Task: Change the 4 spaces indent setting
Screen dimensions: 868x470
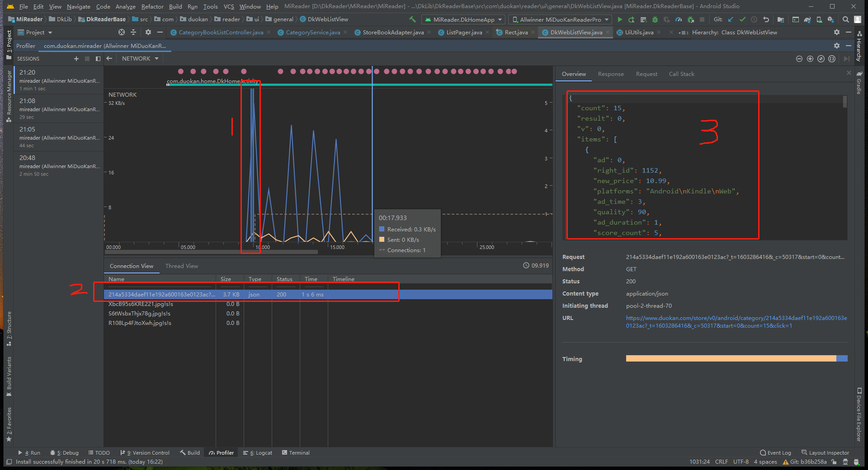Action: [x=765, y=462]
